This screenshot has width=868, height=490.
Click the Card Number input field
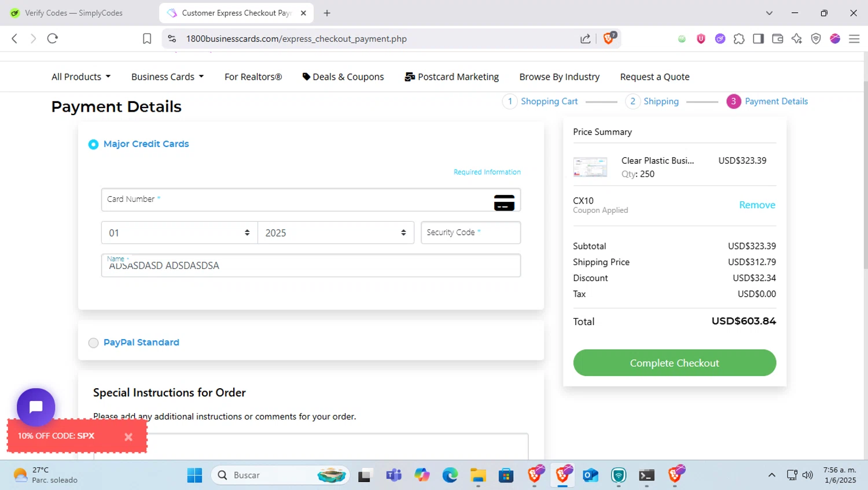tap(311, 200)
